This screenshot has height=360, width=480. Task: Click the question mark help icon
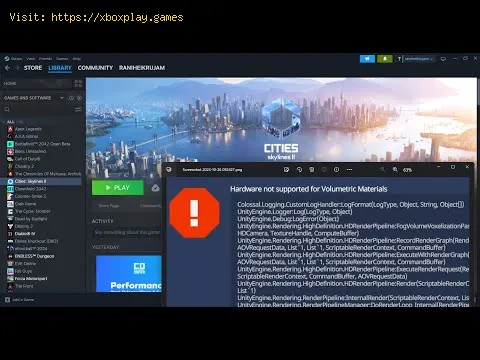click(x=399, y=59)
